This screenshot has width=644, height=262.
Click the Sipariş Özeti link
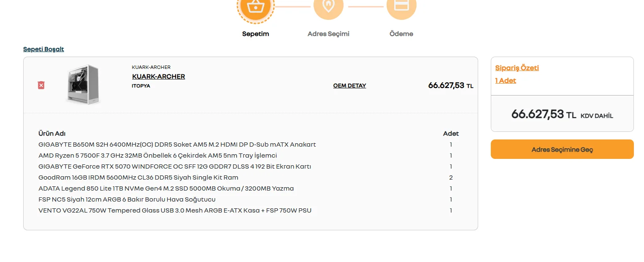pyautogui.click(x=517, y=68)
